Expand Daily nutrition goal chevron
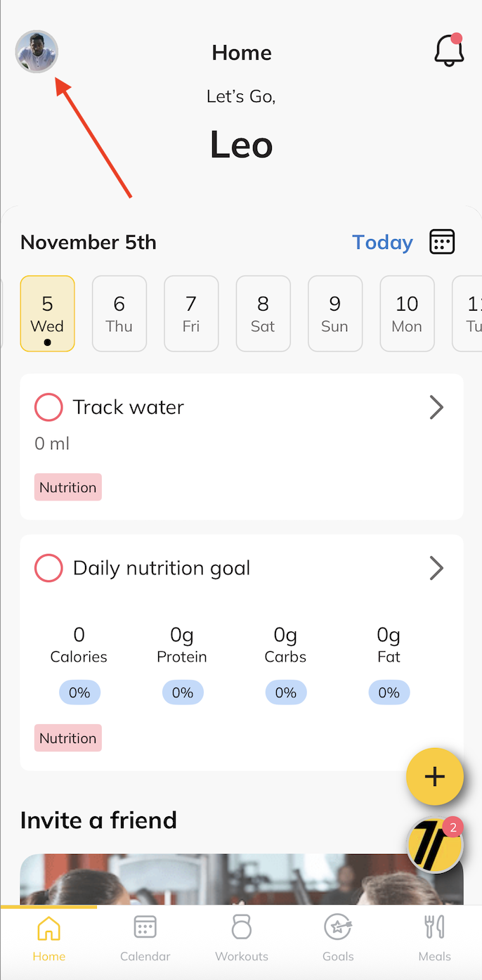Screen dimensions: 482x980 click(436, 568)
